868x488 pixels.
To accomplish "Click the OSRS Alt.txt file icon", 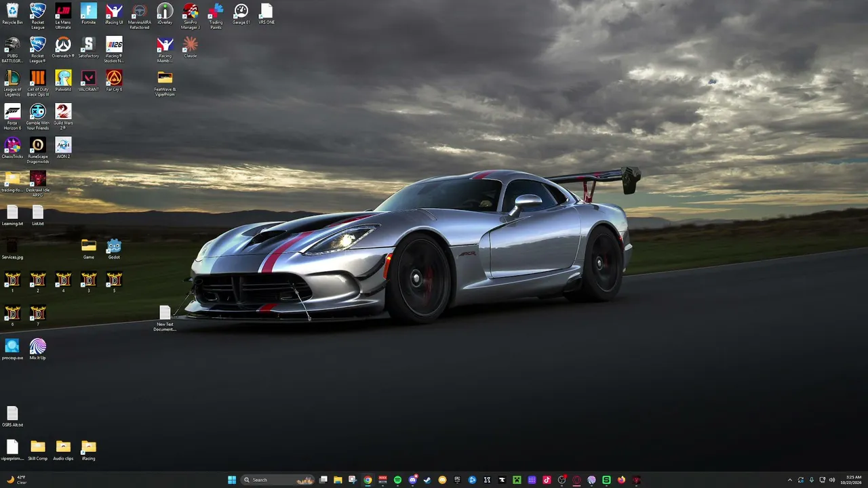I will point(12,417).
